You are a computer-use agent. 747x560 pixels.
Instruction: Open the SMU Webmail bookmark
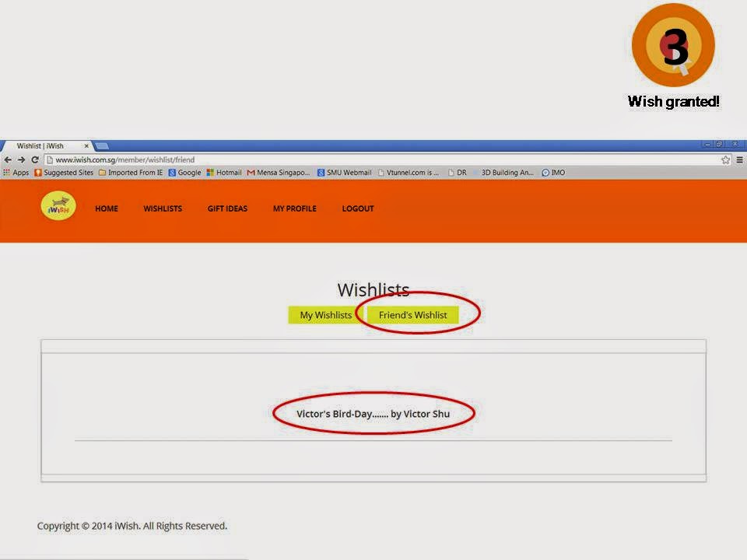(345, 172)
